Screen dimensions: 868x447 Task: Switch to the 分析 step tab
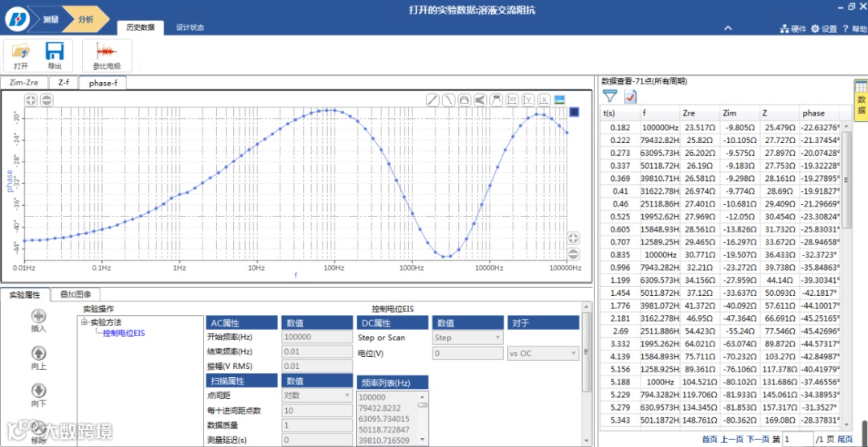click(84, 19)
